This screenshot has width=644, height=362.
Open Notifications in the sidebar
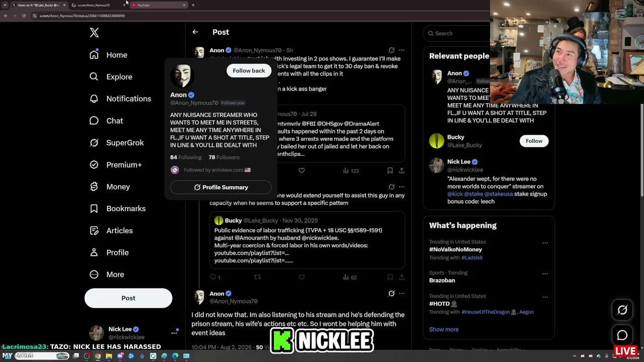click(120, 99)
